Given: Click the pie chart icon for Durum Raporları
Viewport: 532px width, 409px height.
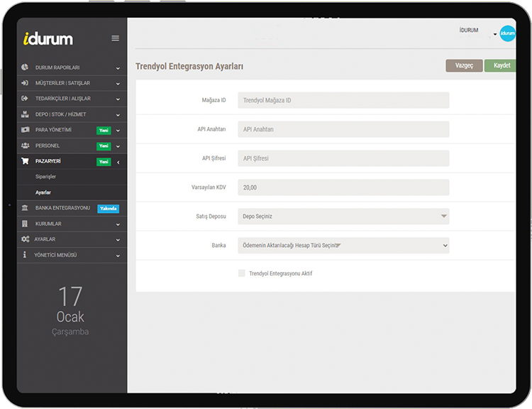Looking at the screenshot, I should [x=25, y=67].
